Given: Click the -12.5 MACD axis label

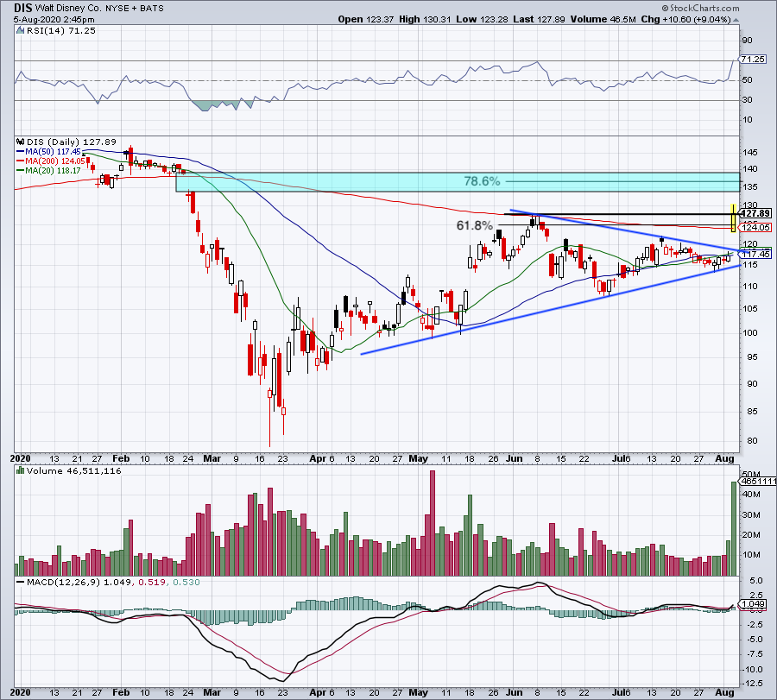Looking at the screenshot, I should 752,684.
